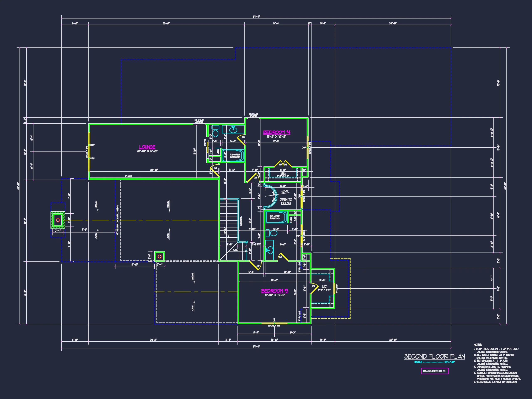The width and height of the screenshot is (532, 399).
Task: Click the sink symbol in the upper bathroom
Action: (233, 130)
